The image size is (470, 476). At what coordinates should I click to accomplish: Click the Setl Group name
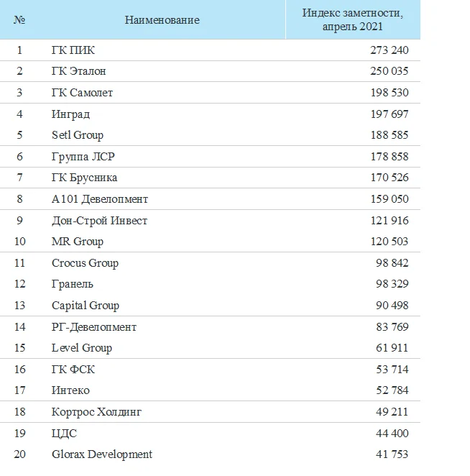[x=78, y=135]
